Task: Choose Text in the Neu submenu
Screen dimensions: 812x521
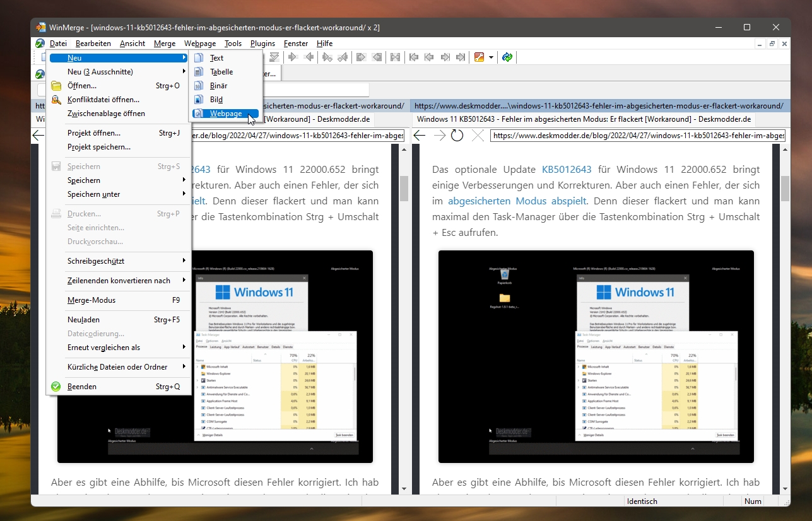Action: [x=225, y=58]
